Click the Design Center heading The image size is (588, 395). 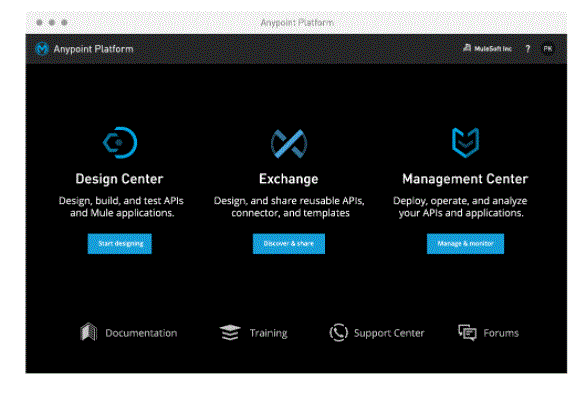tap(119, 179)
